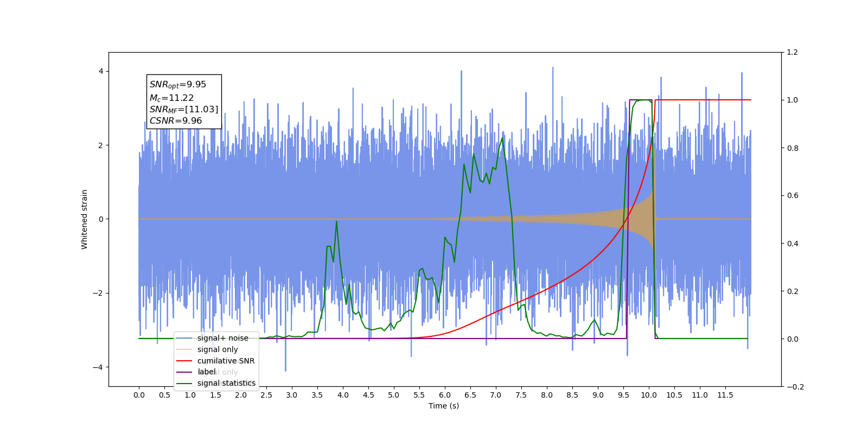Select the CSNR=9.96 annotation text
Screen dimensions: 868x434
[176, 121]
